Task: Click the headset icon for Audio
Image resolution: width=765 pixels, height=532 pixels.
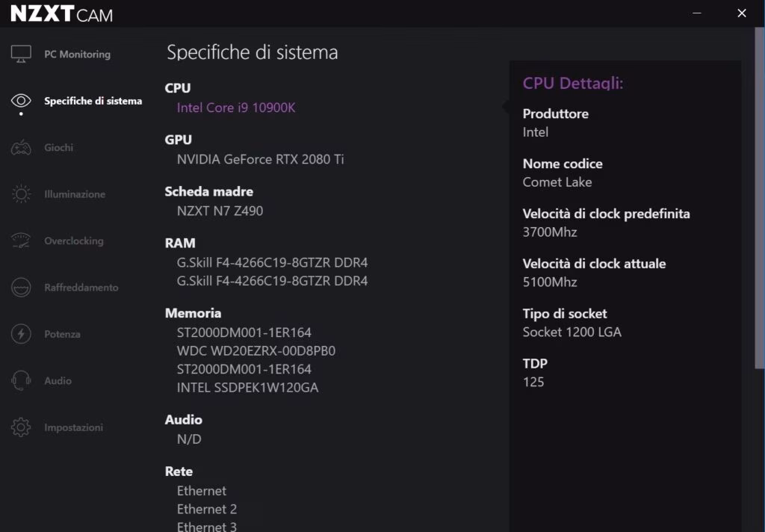Action: [21, 380]
